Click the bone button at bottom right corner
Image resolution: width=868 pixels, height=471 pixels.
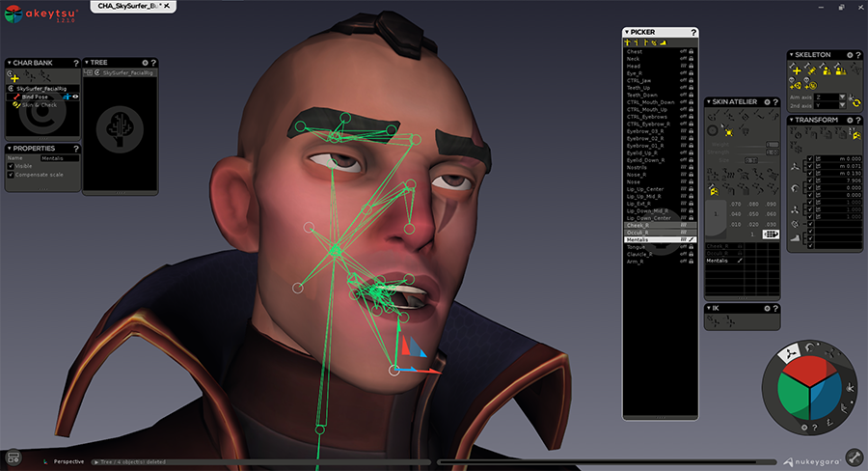click(x=855, y=458)
